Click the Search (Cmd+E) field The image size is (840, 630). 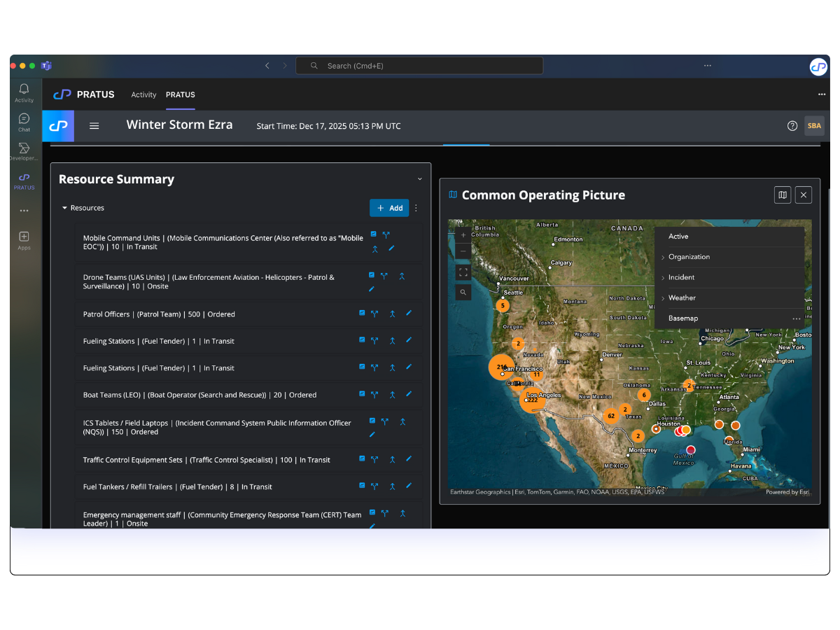[419, 65]
